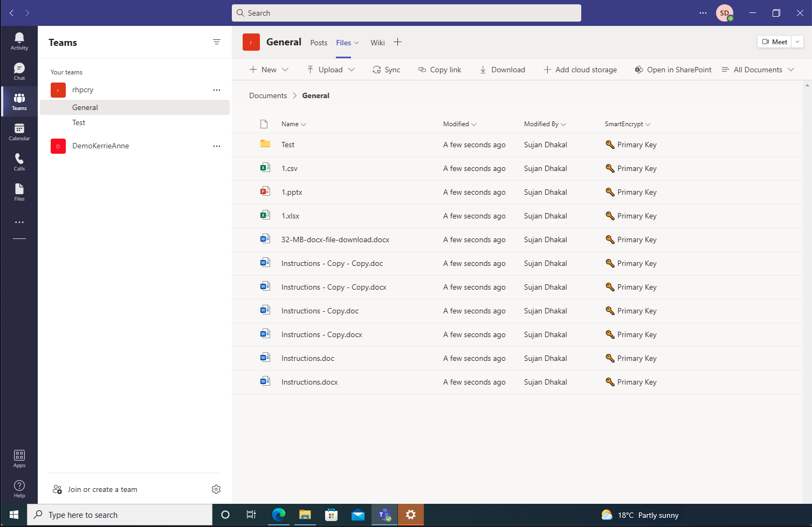Select the General channel
The width and height of the screenshot is (812, 527).
click(135, 107)
